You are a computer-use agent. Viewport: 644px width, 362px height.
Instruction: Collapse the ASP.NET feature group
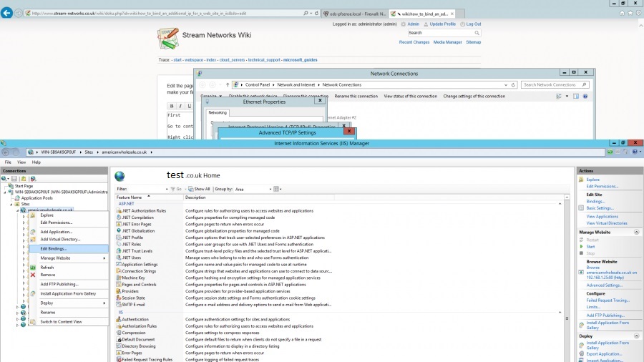[x=560, y=204]
